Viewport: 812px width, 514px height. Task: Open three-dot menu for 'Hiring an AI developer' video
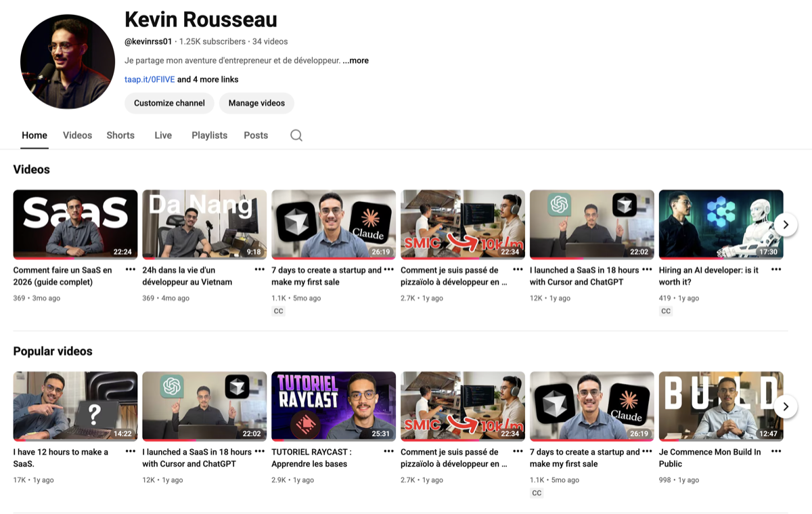[x=776, y=270]
